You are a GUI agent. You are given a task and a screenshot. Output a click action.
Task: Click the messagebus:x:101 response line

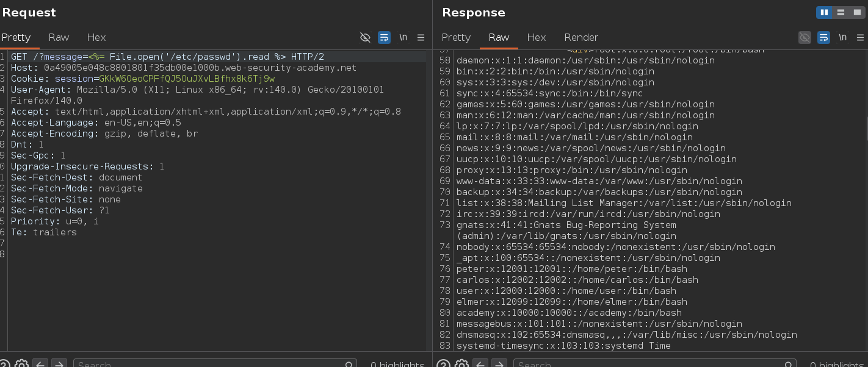coord(599,324)
